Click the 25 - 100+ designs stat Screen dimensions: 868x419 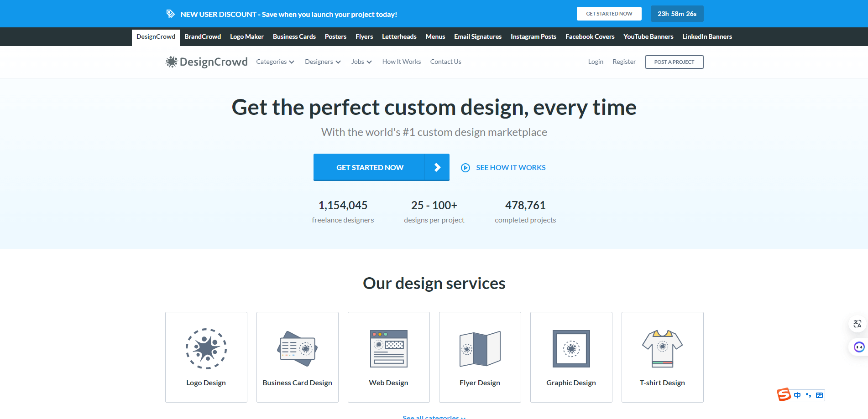click(434, 212)
